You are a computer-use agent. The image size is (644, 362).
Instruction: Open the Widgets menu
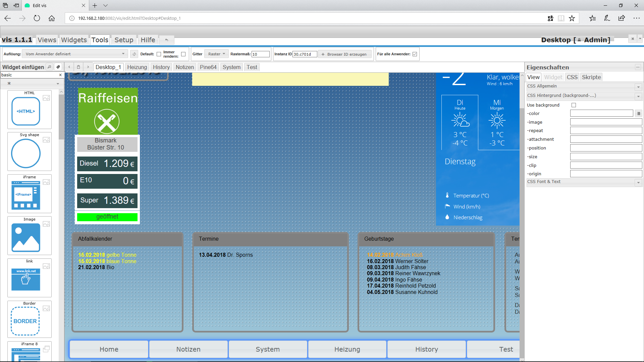tap(74, 40)
